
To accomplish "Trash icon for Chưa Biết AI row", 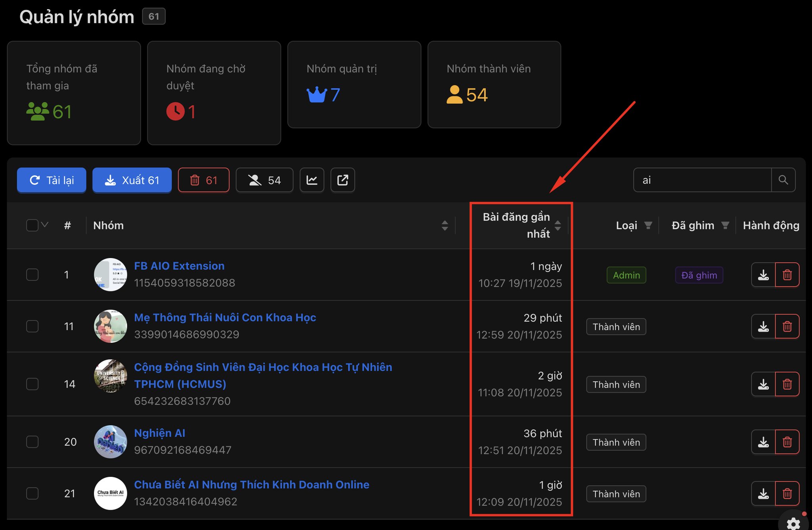I will pyautogui.click(x=787, y=494).
